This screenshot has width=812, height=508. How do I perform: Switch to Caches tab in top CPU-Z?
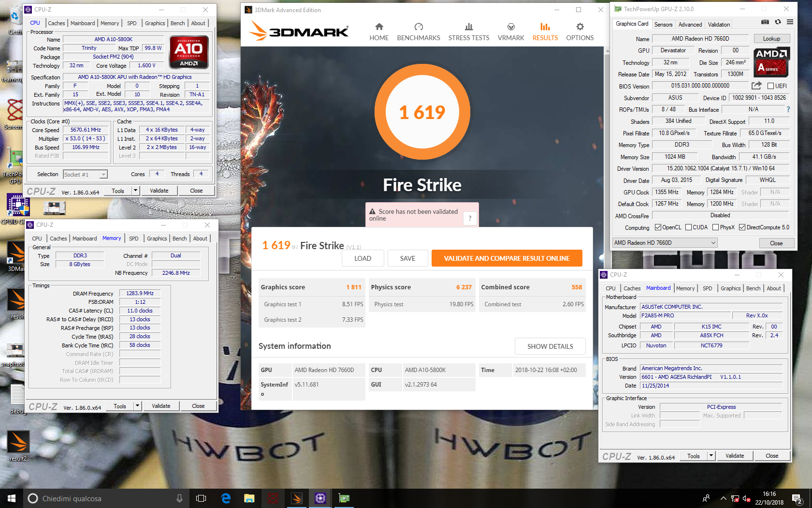tap(56, 23)
